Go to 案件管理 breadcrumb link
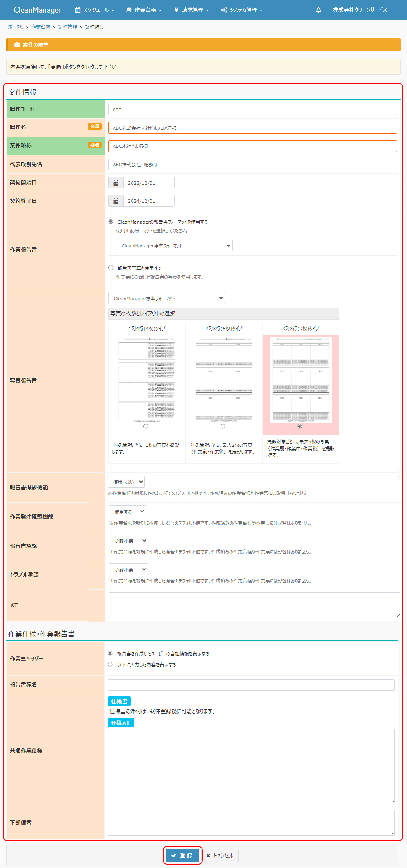 coord(68,27)
